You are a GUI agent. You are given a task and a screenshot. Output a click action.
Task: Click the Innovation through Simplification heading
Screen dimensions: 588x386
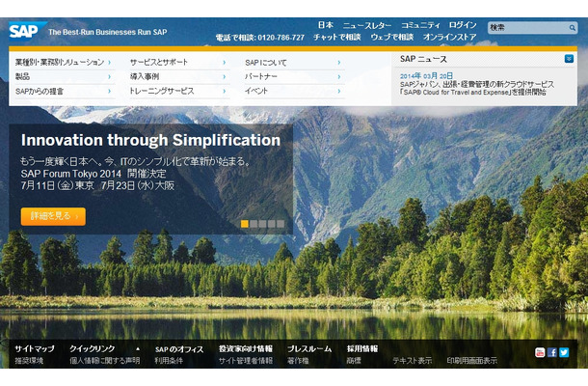pyautogui.click(x=150, y=141)
